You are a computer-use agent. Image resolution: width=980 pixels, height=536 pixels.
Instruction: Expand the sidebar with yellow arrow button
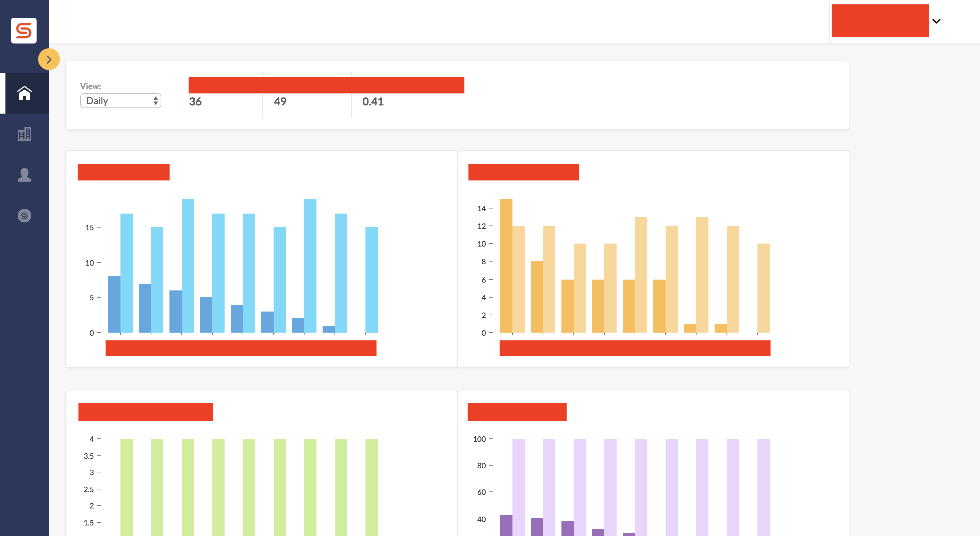click(49, 59)
